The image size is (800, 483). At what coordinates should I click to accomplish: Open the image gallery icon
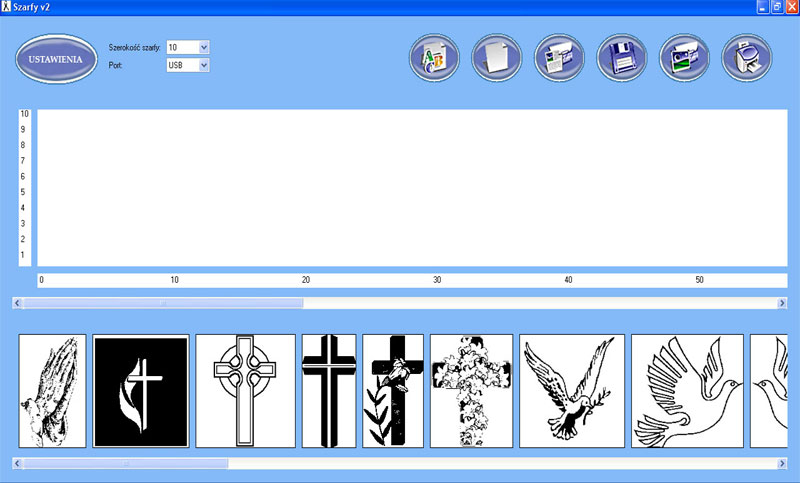(x=684, y=58)
